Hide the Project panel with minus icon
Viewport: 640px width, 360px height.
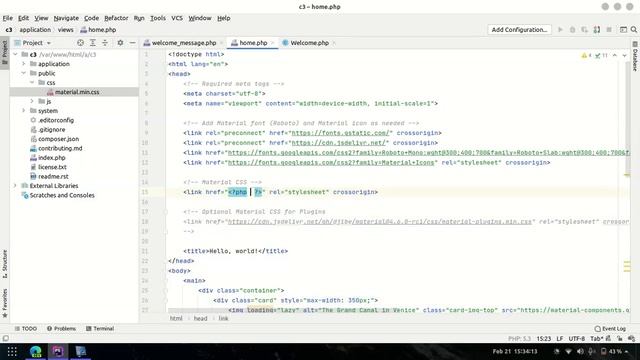(132, 42)
